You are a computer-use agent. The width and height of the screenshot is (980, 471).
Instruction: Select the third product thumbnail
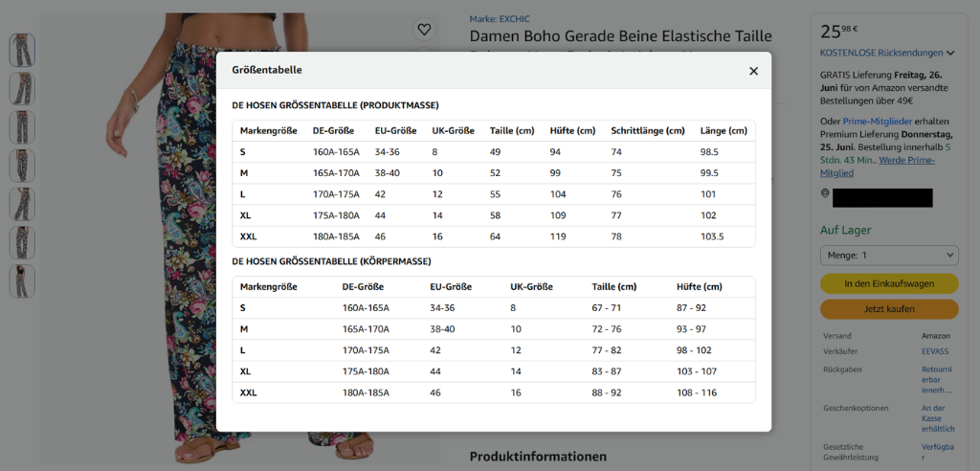click(x=22, y=127)
